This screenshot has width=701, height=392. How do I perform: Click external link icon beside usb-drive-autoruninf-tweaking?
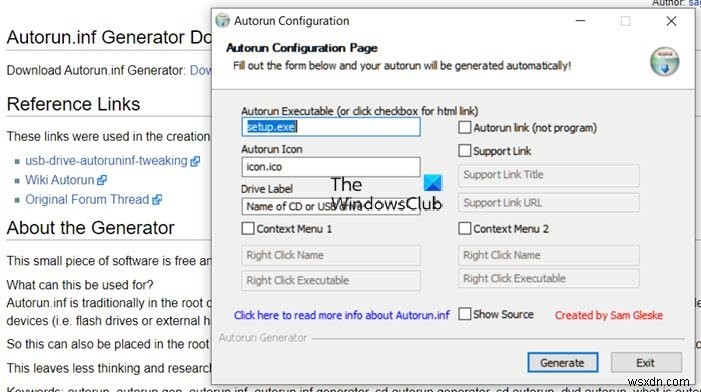(x=195, y=161)
